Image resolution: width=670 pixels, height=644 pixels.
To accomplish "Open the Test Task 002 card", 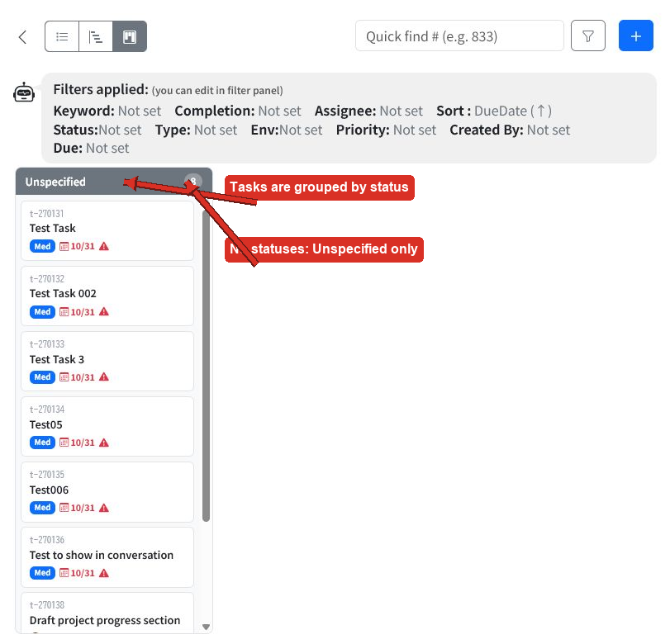I will click(107, 296).
